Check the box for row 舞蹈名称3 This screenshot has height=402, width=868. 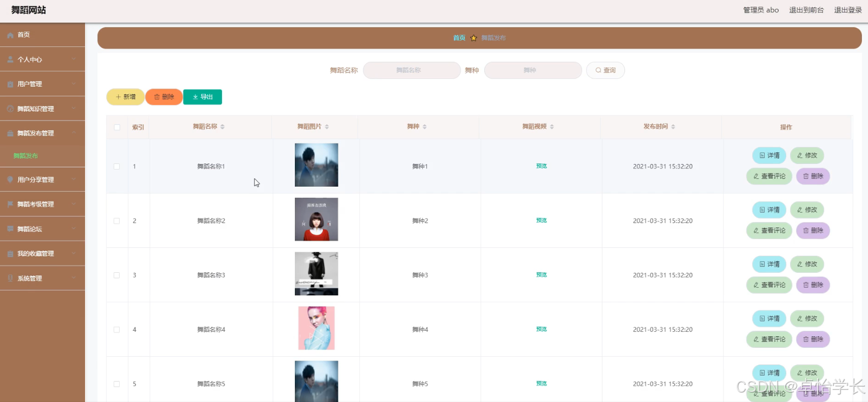(x=117, y=275)
